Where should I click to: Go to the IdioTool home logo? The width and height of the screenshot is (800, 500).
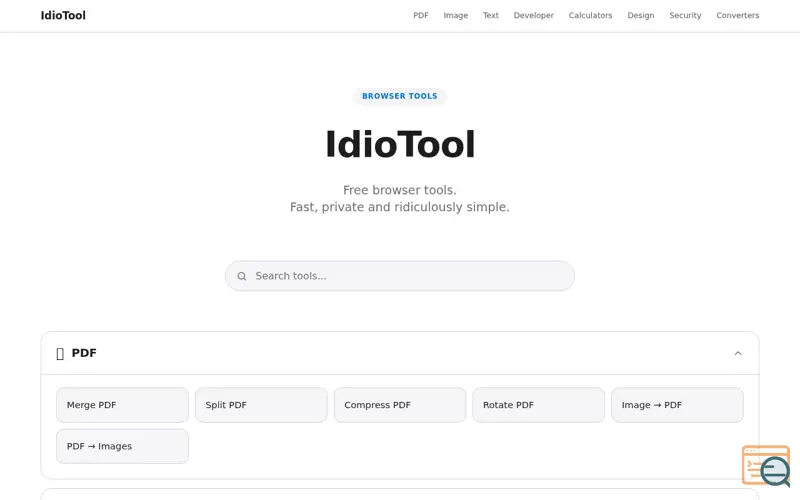point(63,15)
